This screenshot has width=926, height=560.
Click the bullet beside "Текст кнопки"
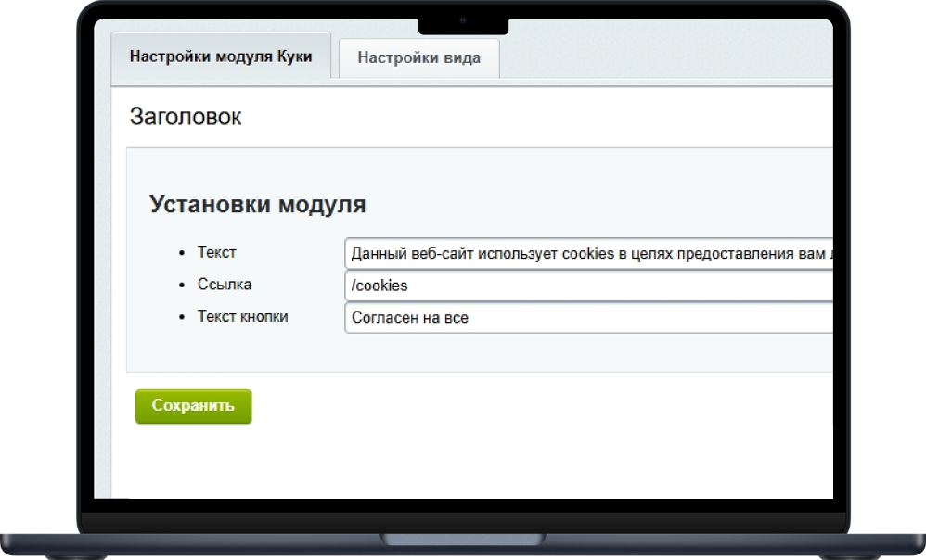click(182, 317)
